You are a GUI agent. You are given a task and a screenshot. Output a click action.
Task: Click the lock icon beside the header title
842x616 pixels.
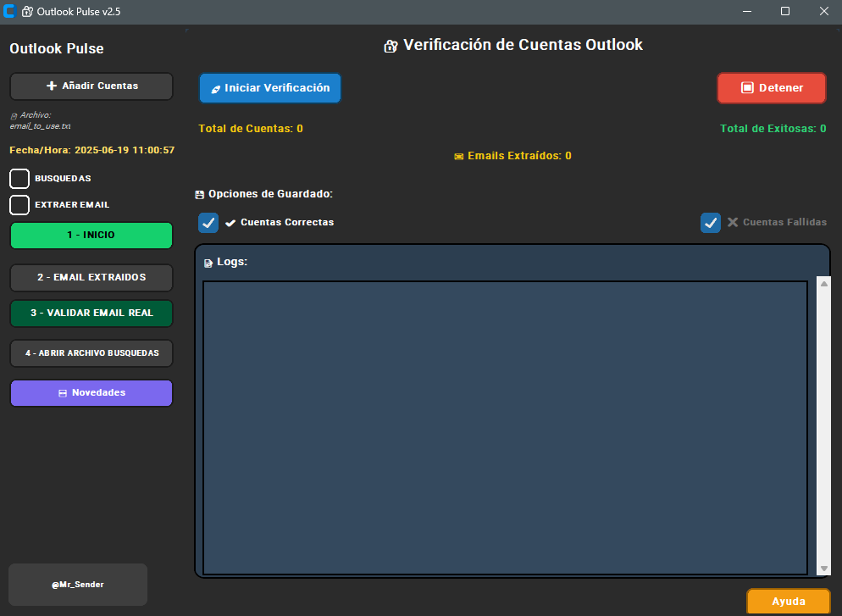[389, 45]
